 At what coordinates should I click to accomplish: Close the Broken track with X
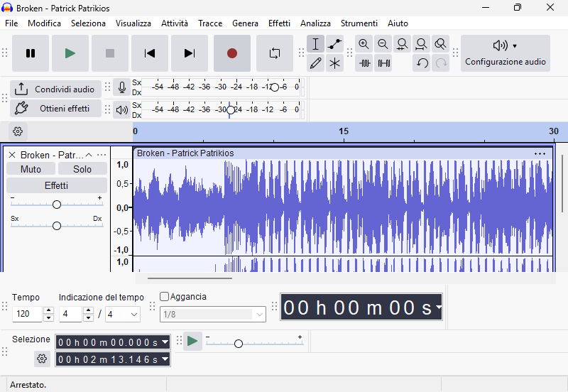(x=12, y=155)
